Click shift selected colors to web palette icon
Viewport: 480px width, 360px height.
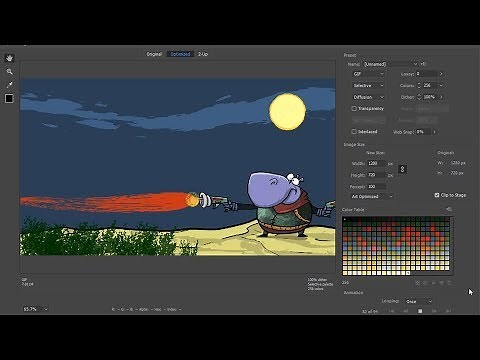[425, 283]
